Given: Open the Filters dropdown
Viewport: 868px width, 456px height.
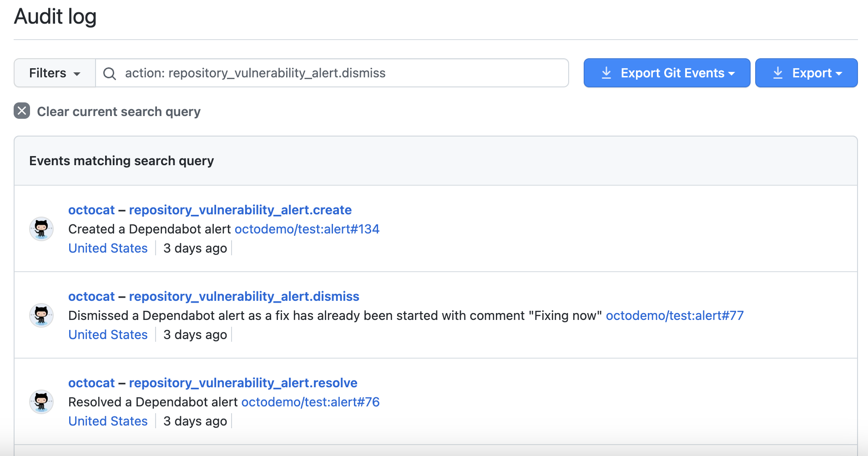Looking at the screenshot, I should click(54, 73).
